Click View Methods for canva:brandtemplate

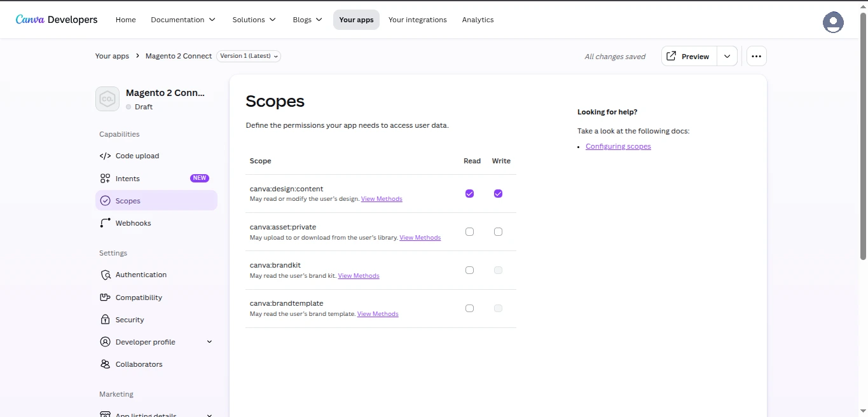(378, 314)
